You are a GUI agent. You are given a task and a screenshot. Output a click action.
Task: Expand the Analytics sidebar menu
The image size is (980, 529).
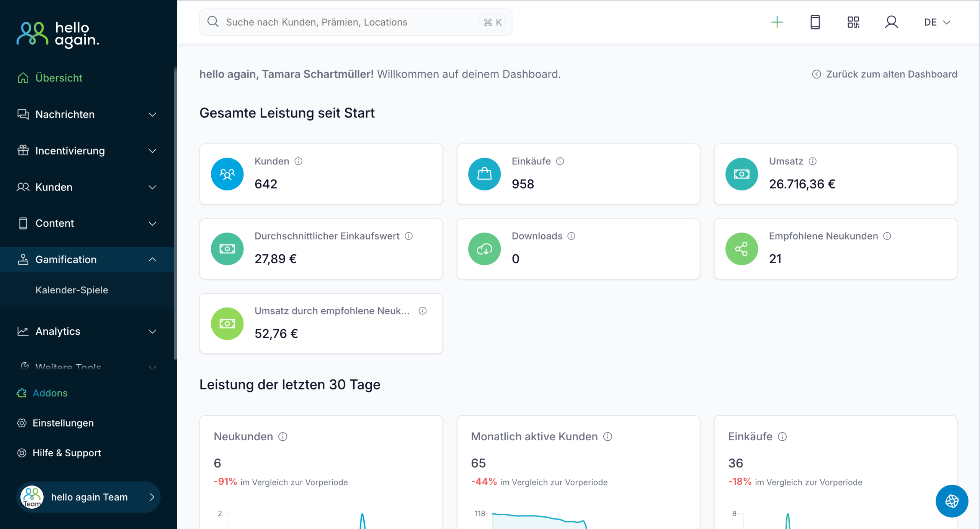87,331
